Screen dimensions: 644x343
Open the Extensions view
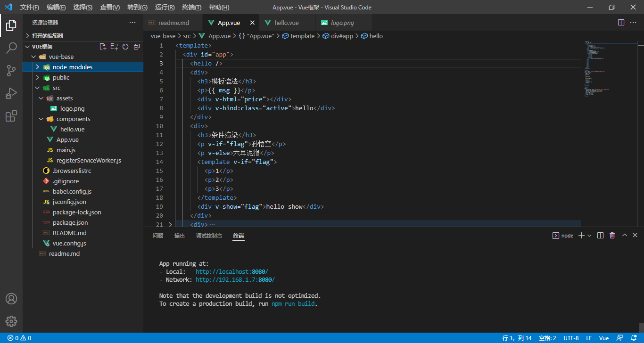tap(11, 116)
